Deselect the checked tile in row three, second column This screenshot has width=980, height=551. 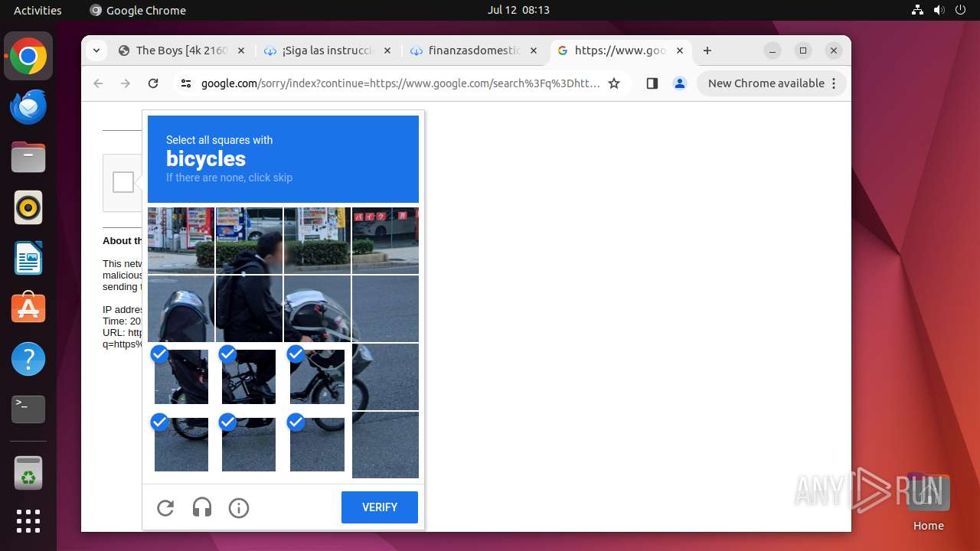coord(249,377)
